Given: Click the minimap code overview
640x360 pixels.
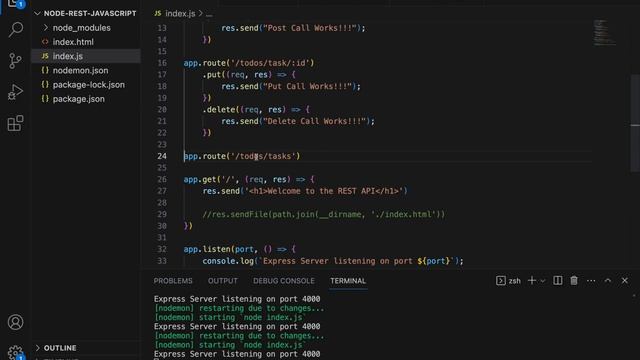Looking at the screenshot, I should coord(604,32).
